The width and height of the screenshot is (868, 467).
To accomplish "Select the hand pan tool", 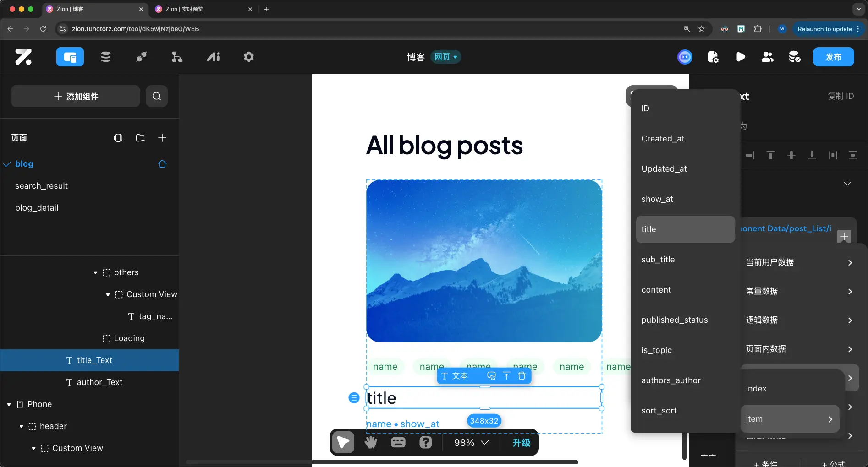I will click(x=371, y=442).
